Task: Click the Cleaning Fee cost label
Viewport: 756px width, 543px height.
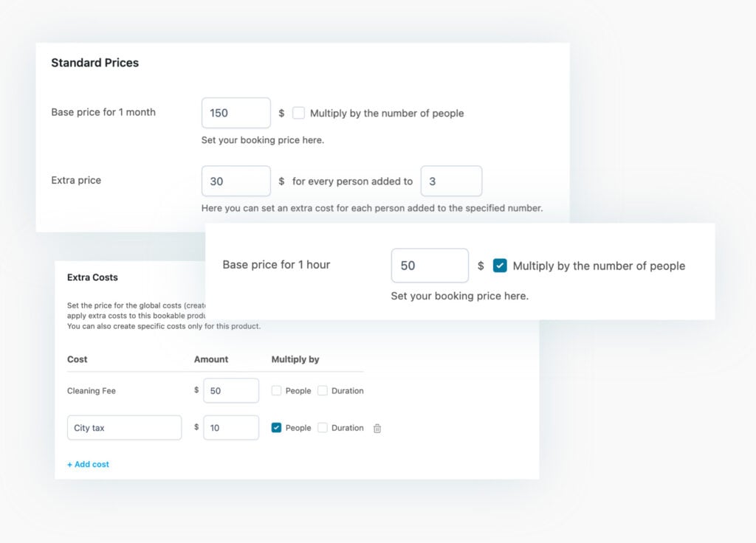Action: [x=92, y=391]
